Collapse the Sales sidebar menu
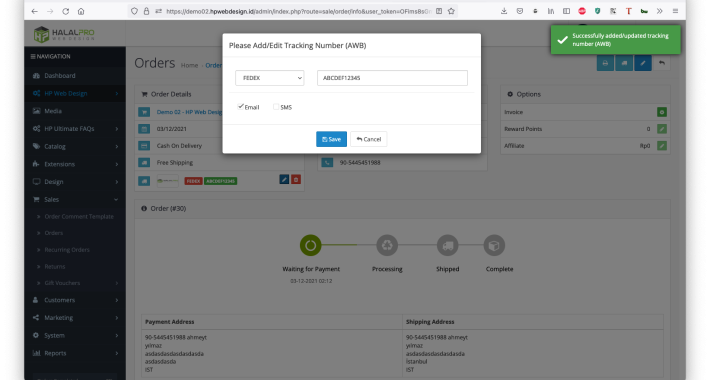The height and width of the screenshot is (380, 710). (x=75, y=199)
